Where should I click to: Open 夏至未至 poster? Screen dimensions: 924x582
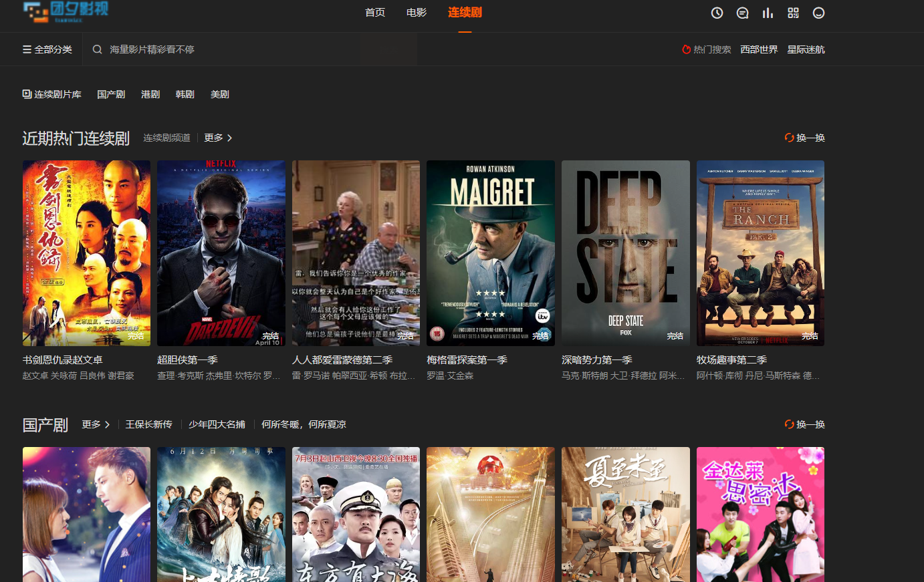click(626, 515)
